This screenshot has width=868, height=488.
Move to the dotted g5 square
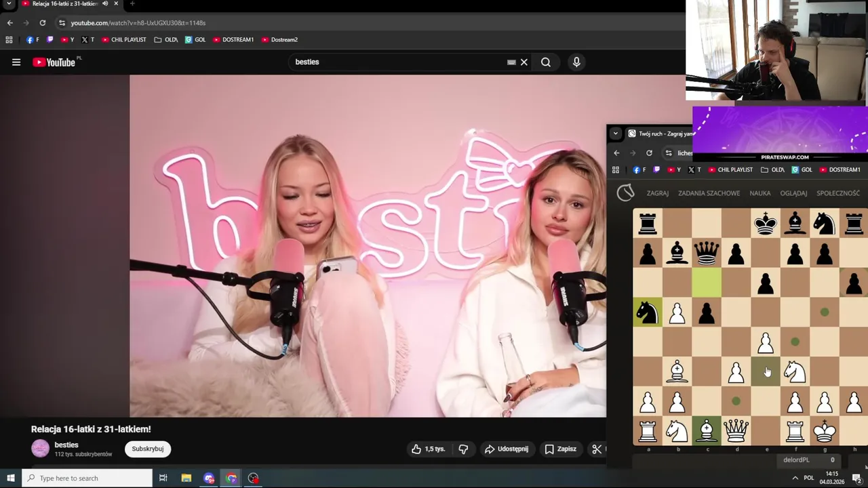[x=825, y=312]
